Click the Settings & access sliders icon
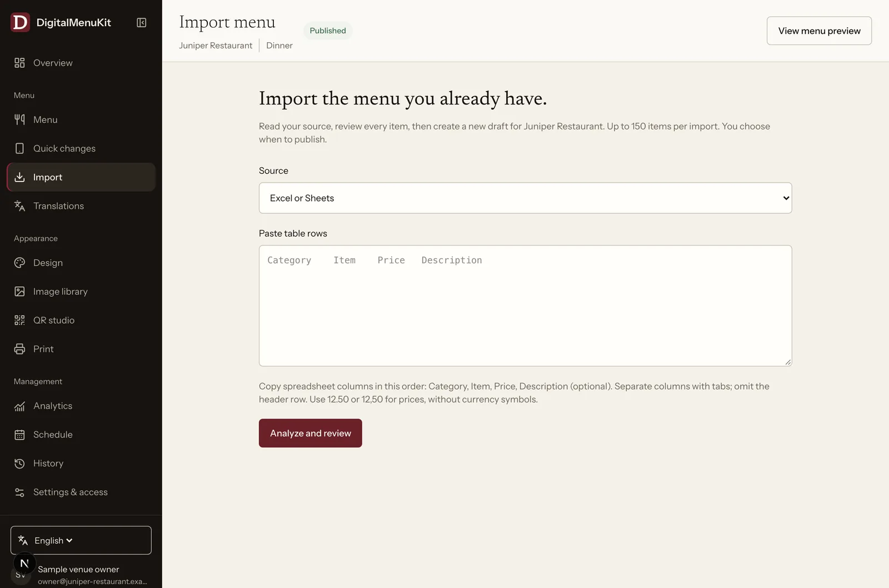The image size is (889, 588). pos(19,492)
